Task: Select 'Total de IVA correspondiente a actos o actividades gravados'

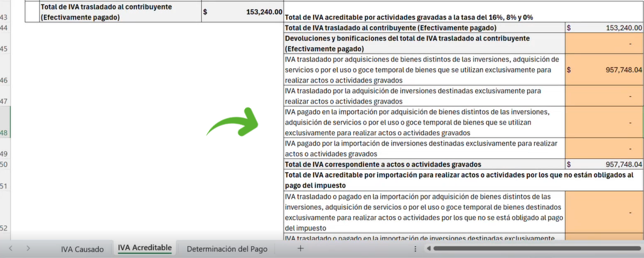Action: [x=425, y=164]
